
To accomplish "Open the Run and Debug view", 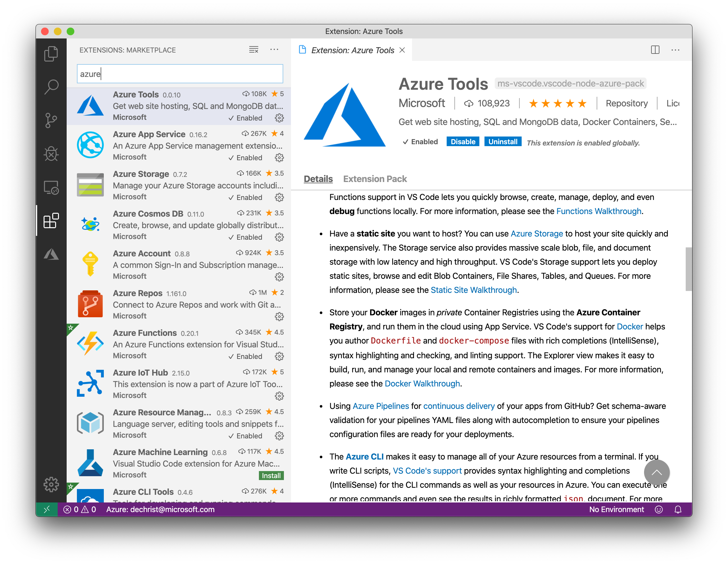I will click(51, 154).
